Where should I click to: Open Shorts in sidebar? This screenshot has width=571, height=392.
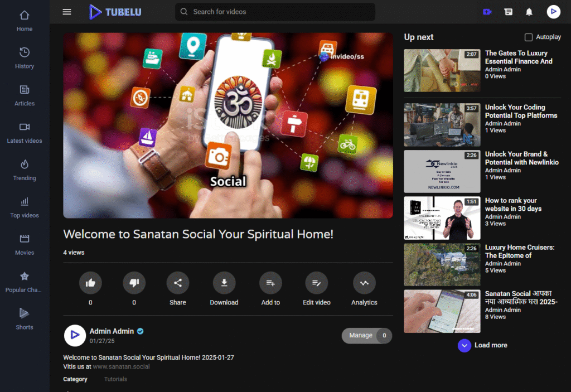coord(25,320)
